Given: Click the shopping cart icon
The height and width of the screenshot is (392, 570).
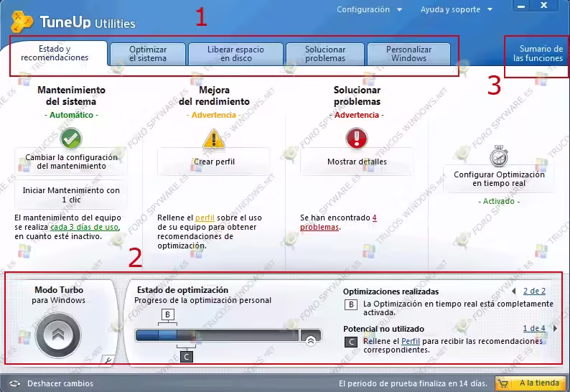Looking at the screenshot, I should click(x=503, y=383).
